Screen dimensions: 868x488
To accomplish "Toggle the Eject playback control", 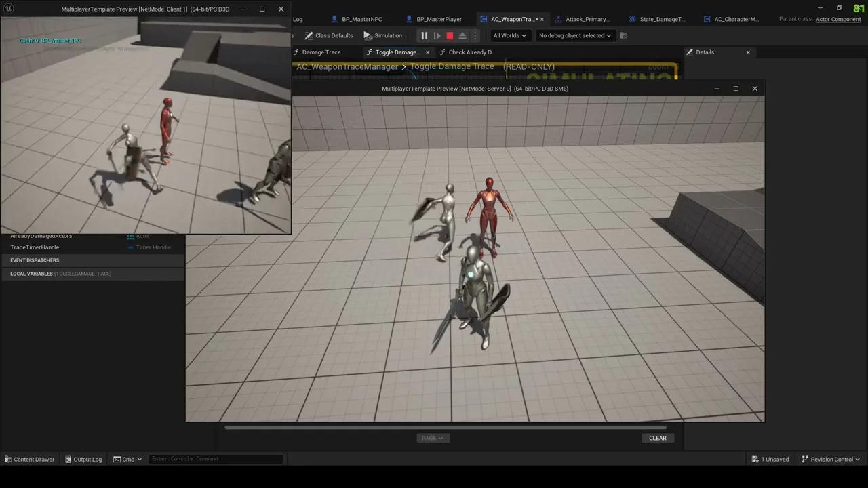I will [x=462, y=35].
